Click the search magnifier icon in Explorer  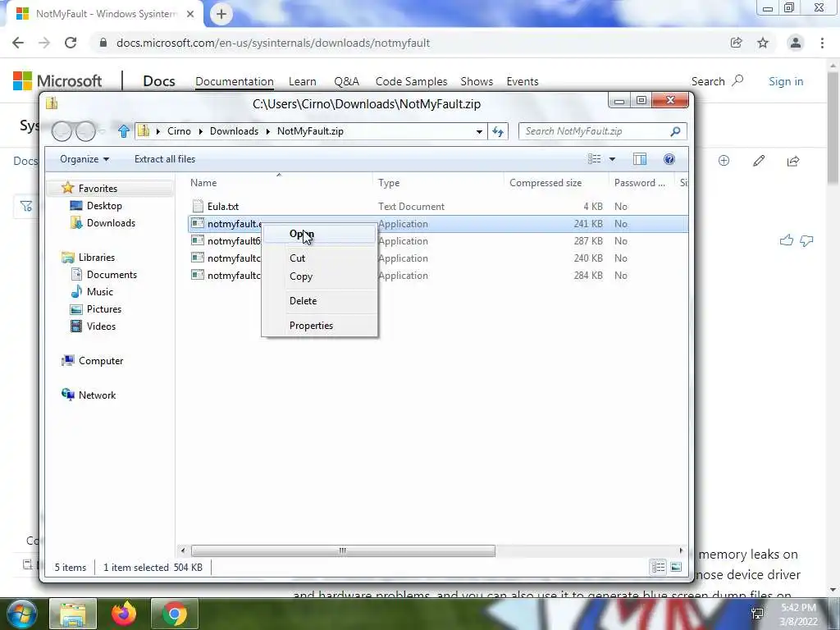pyautogui.click(x=676, y=131)
